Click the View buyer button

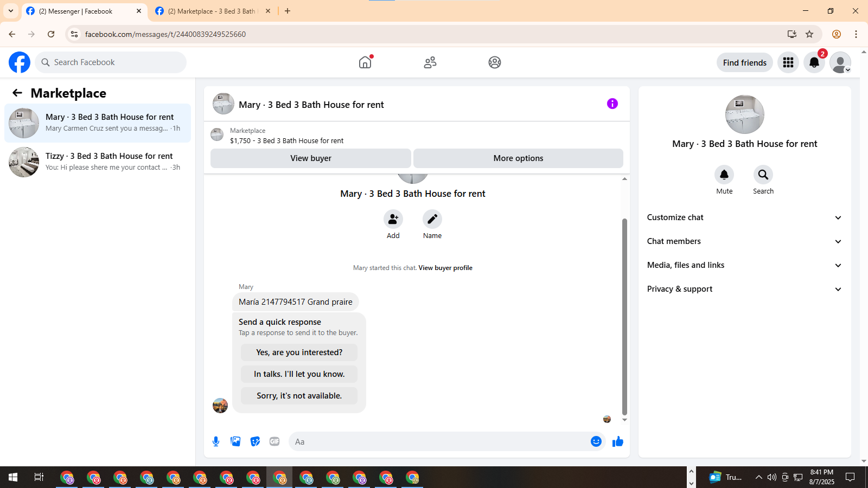tap(311, 158)
